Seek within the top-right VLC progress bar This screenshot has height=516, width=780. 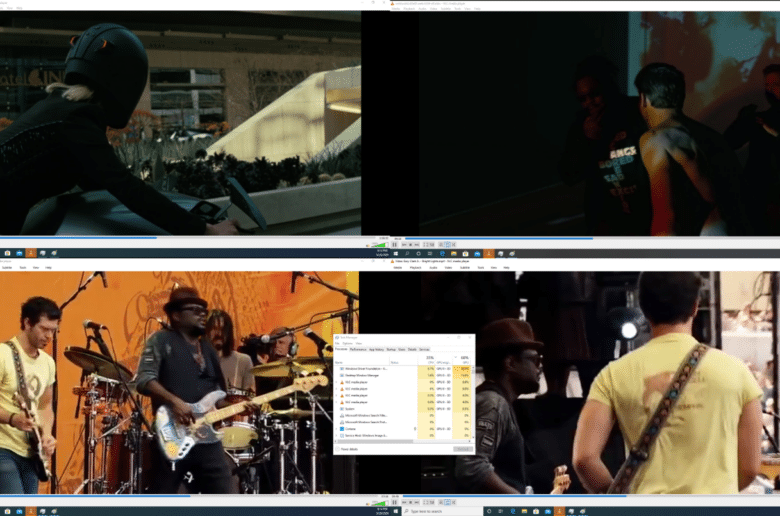592,238
